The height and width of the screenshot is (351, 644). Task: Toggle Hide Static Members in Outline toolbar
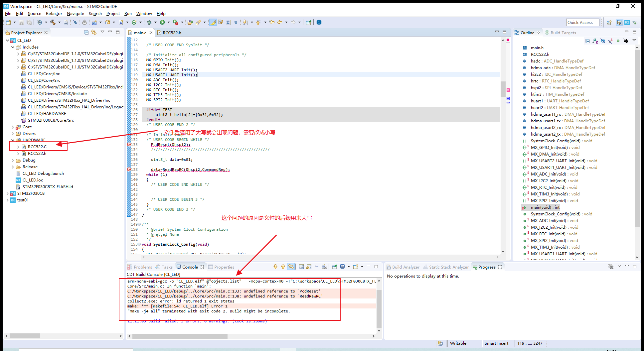pyautogui.click(x=610, y=41)
